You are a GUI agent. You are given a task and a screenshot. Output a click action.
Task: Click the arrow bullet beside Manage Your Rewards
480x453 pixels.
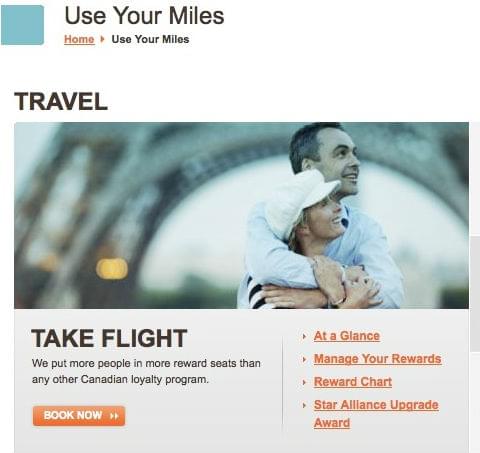[x=304, y=359]
